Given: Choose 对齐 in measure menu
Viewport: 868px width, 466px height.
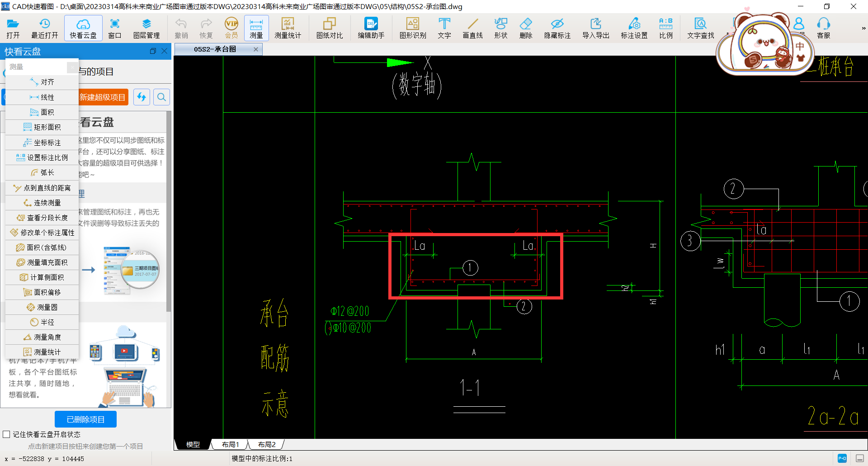Looking at the screenshot, I should click(x=42, y=82).
